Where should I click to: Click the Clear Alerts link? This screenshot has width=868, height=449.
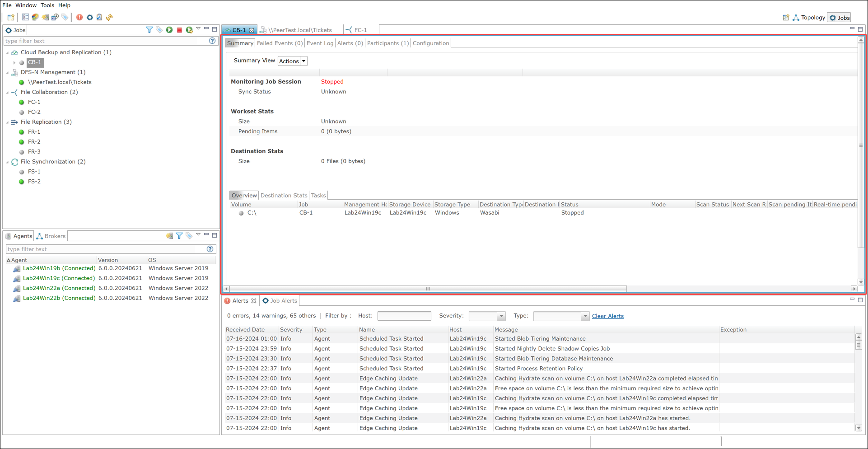(x=607, y=316)
